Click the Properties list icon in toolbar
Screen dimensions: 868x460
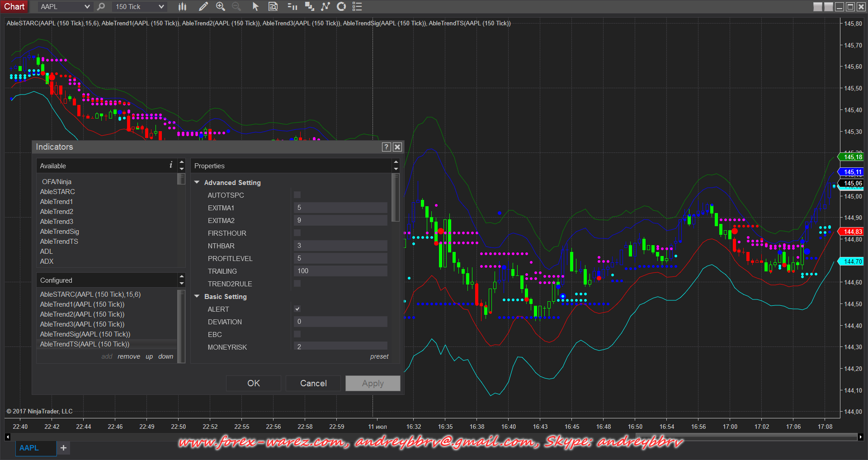coord(357,6)
